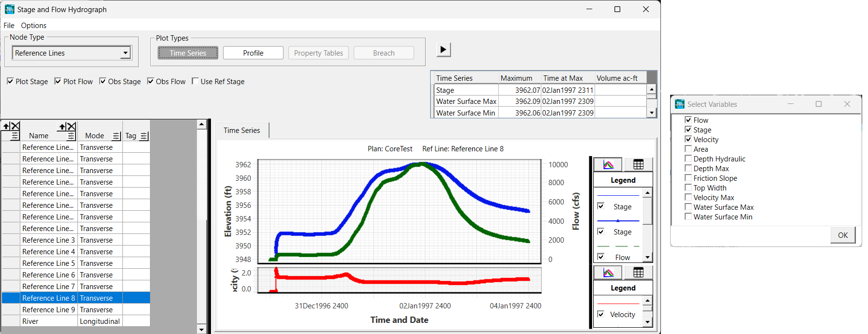Open the Node Type Reference Lines dropdown
Viewport: 868px width, 334px height.
125,53
